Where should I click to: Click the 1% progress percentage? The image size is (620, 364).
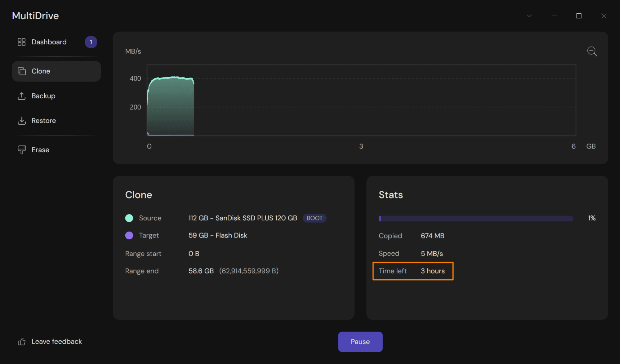coord(591,218)
